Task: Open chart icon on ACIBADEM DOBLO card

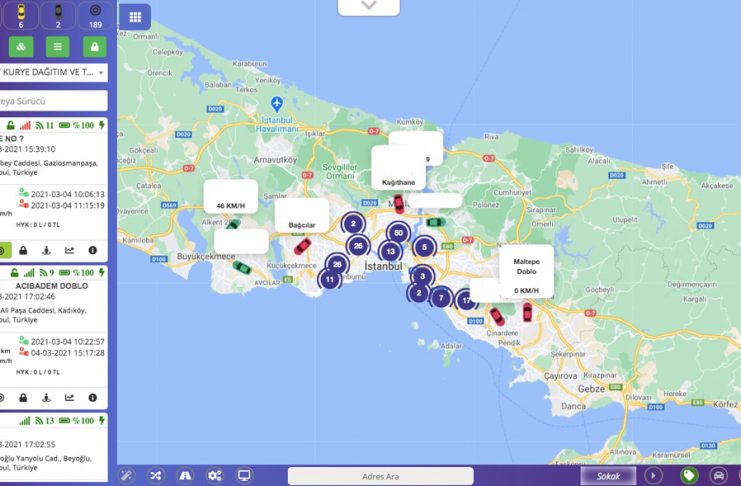Action: [69, 398]
